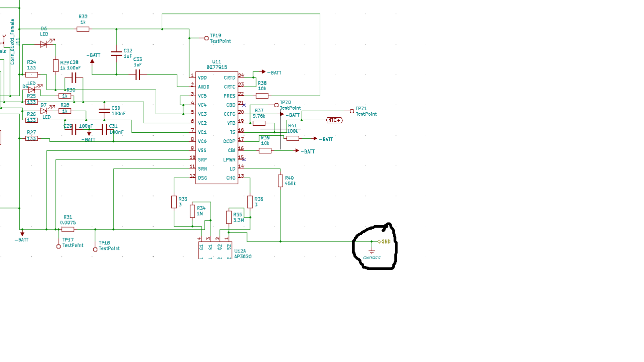
Task: Click the GND hierarchical label
Action: tap(384, 242)
